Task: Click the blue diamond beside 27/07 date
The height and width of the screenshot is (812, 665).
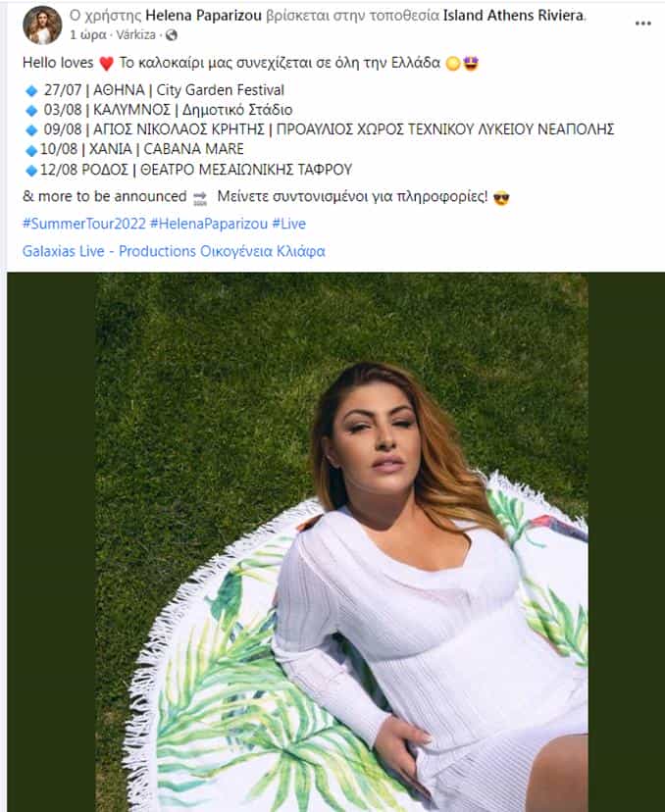Action: click(31, 90)
